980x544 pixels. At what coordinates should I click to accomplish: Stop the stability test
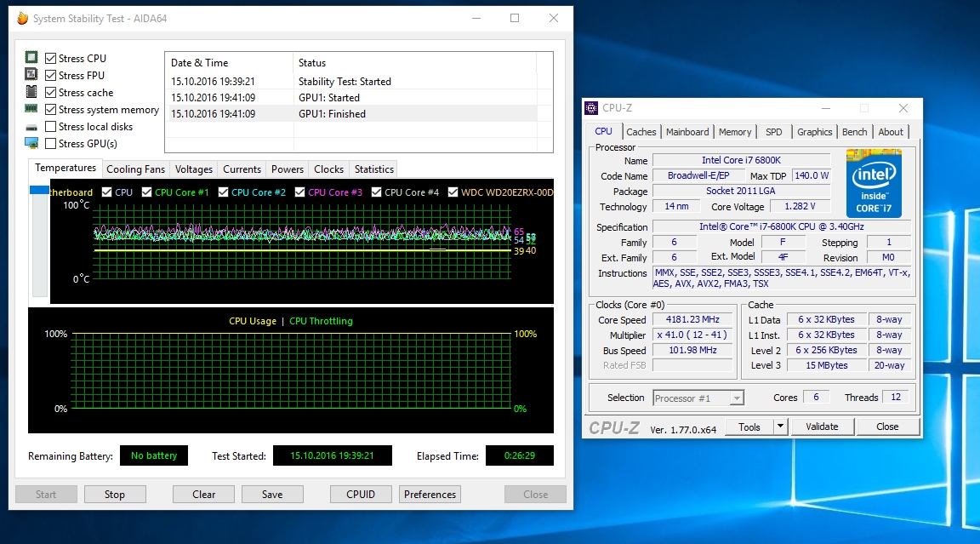pyautogui.click(x=115, y=494)
